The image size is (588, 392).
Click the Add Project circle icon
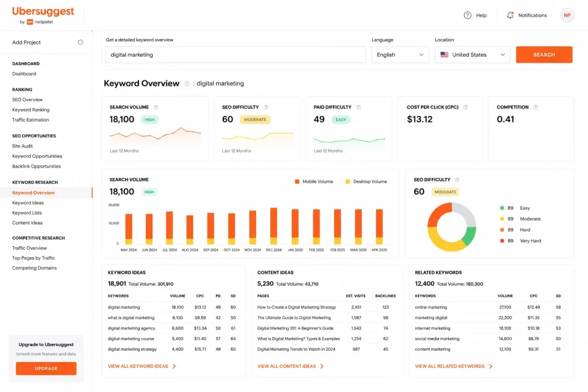coord(80,42)
